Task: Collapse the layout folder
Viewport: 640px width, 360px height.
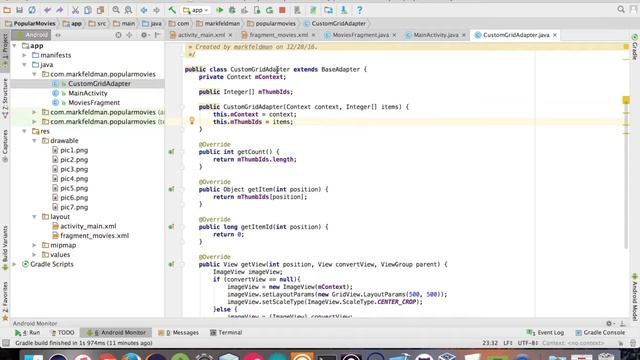Action: pyautogui.click(x=34, y=217)
